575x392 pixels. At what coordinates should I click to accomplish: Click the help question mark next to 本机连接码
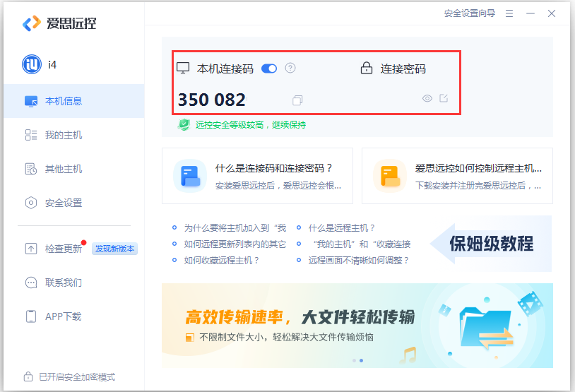point(290,68)
